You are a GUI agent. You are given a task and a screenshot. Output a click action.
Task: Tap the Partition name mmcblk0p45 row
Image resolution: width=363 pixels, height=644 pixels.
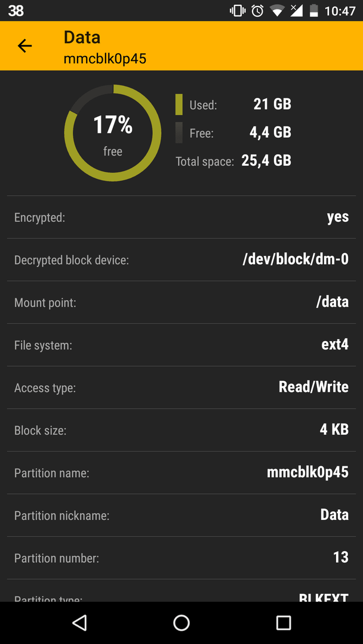click(x=181, y=473)
